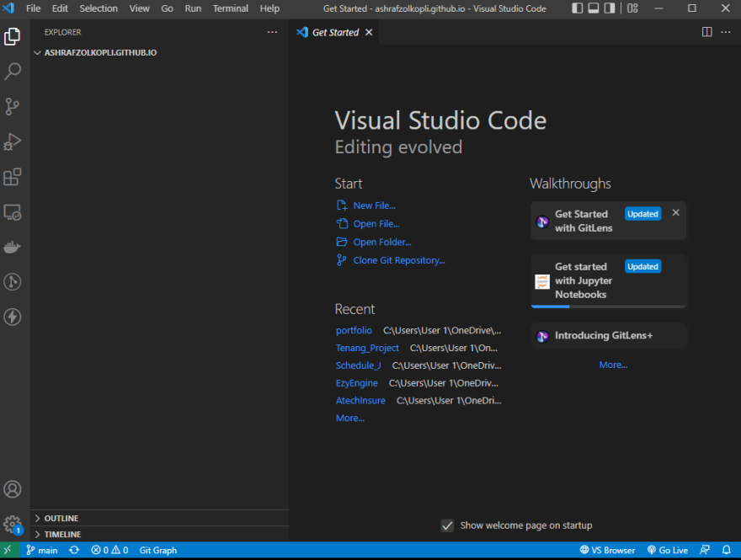
Task: Open feedback icon in status bar
Action: coord(705,550)
